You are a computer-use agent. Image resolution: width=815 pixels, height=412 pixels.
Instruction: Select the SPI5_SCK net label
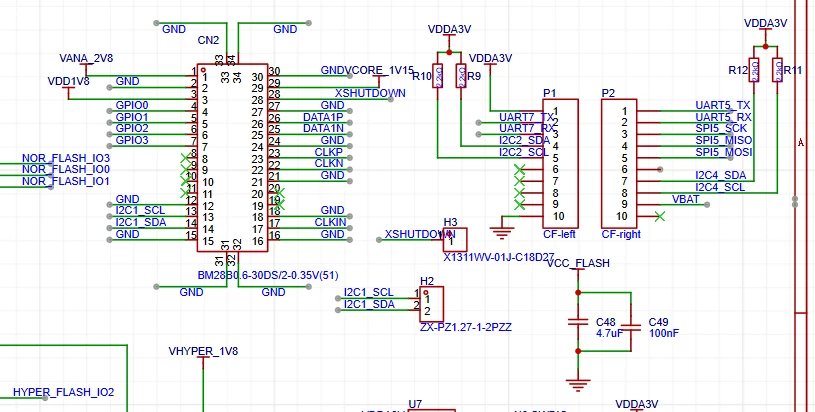(x=721, y=128)
